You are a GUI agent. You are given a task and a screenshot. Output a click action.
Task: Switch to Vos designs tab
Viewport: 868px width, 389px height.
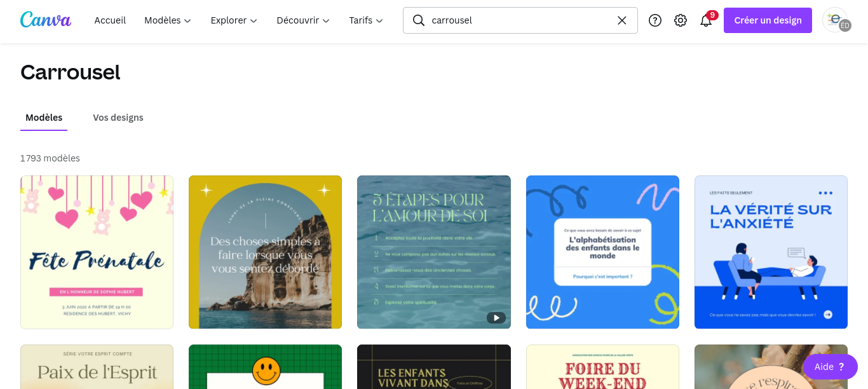pos(118,118)
